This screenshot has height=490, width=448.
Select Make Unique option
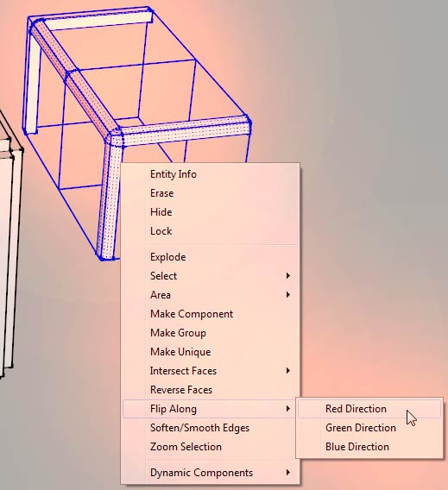tap(210, 352)
